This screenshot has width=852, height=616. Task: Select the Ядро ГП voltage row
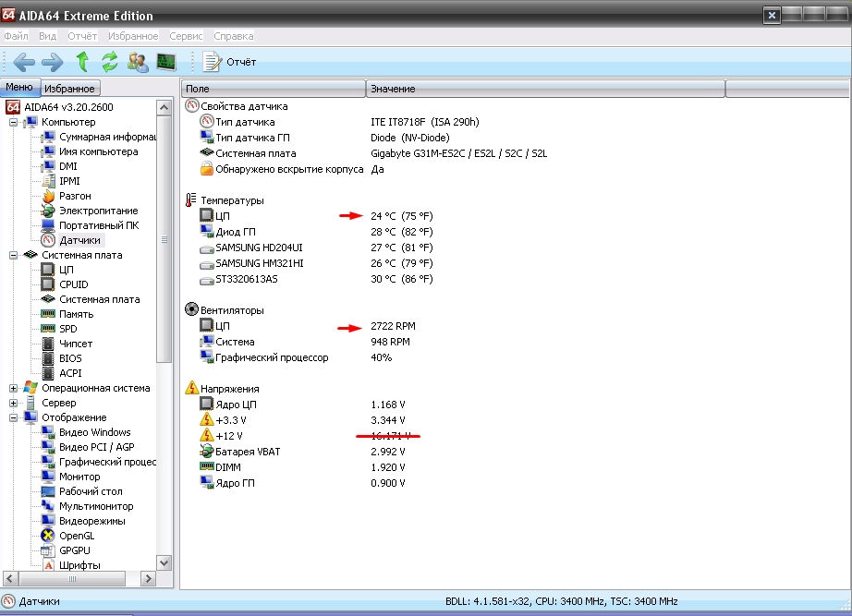tap(303, 483)
